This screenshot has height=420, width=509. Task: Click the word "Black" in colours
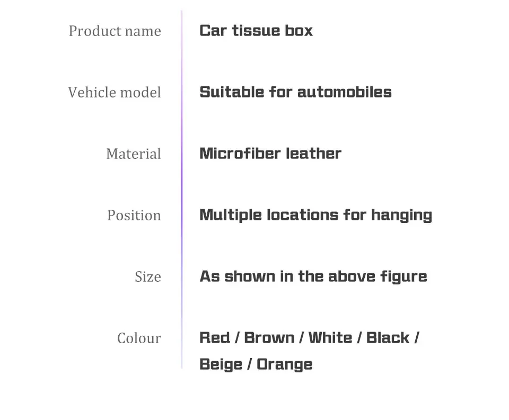(388, 338)
